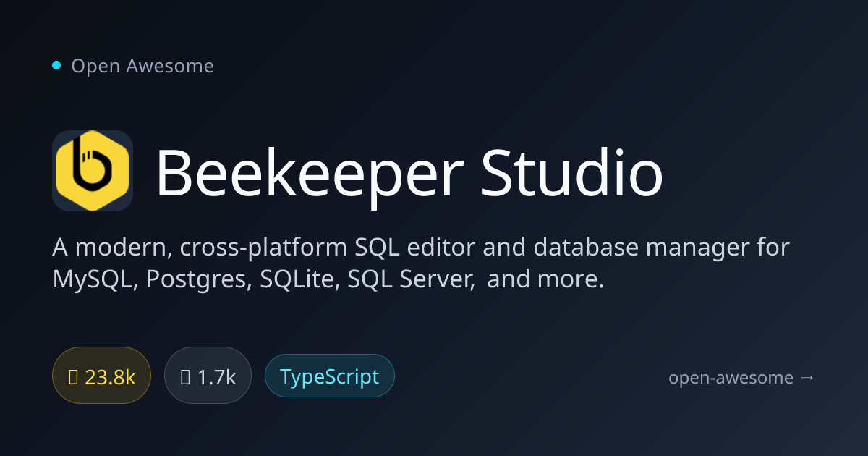The height and width of the screenshot is (456, 868).
Task: Select the TypeScript language badge
Action: 329,376
